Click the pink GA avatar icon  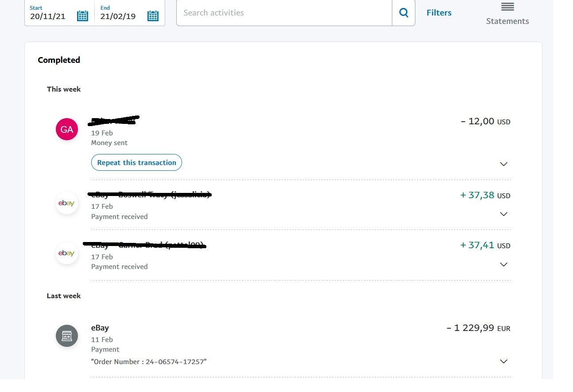pos(67,129)
